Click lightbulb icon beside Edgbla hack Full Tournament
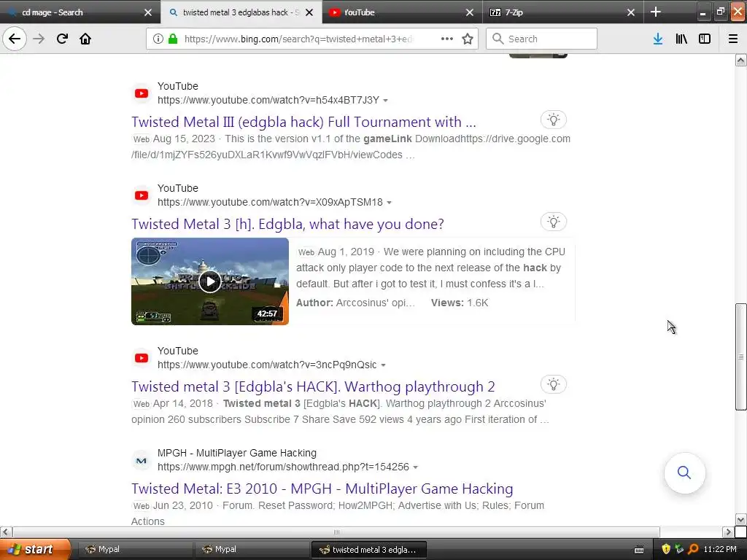This screenshot has width=747, height=560. coord(553,120)
